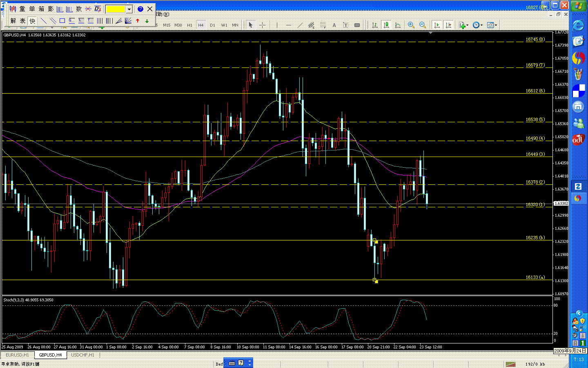Open the chart templates dropdown

(492, 25)
